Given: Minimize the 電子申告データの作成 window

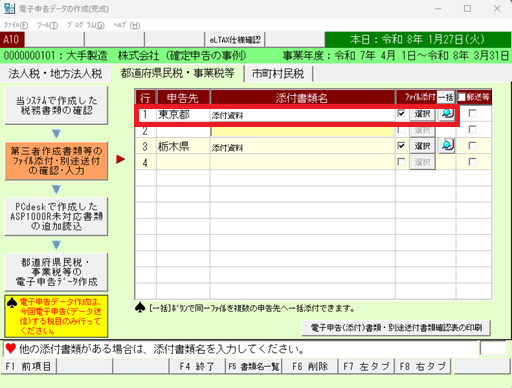Looking at the screenshot, I should click(x=438, y=9).
